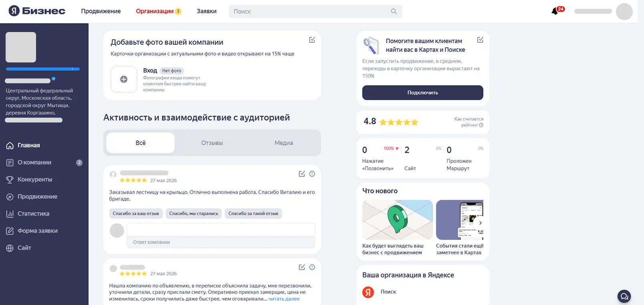
Task: Click the О компании document icon
Action: point(10,163)
